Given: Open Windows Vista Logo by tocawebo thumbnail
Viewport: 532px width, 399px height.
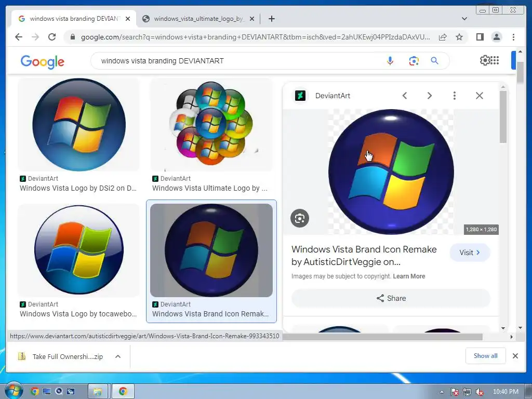Looking at the screenshot, I should click(79, 250).
